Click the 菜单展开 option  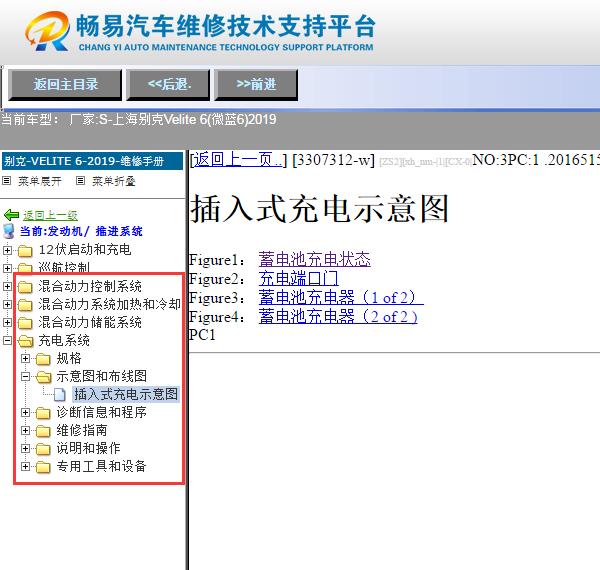click(40, 181)
